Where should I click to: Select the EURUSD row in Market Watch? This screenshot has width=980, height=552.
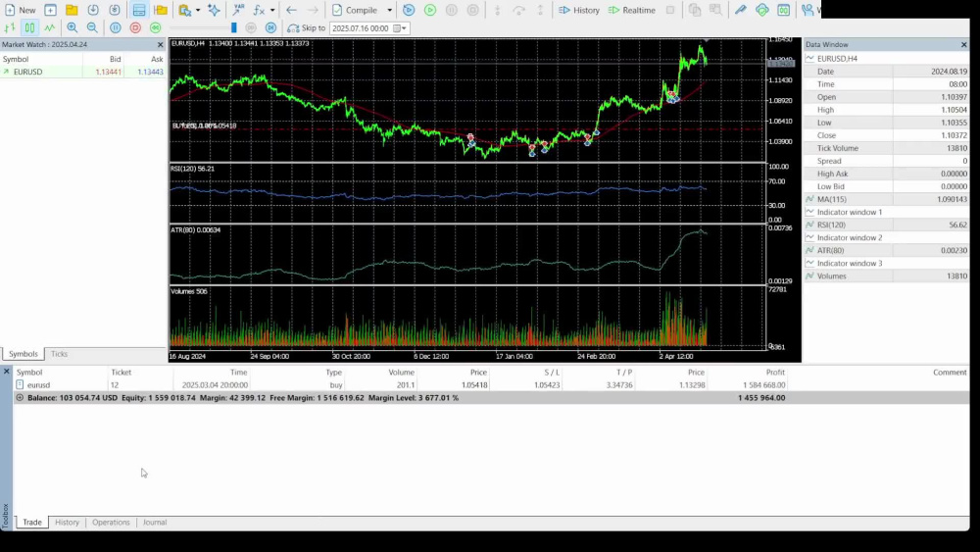click(x=82, y=72)
